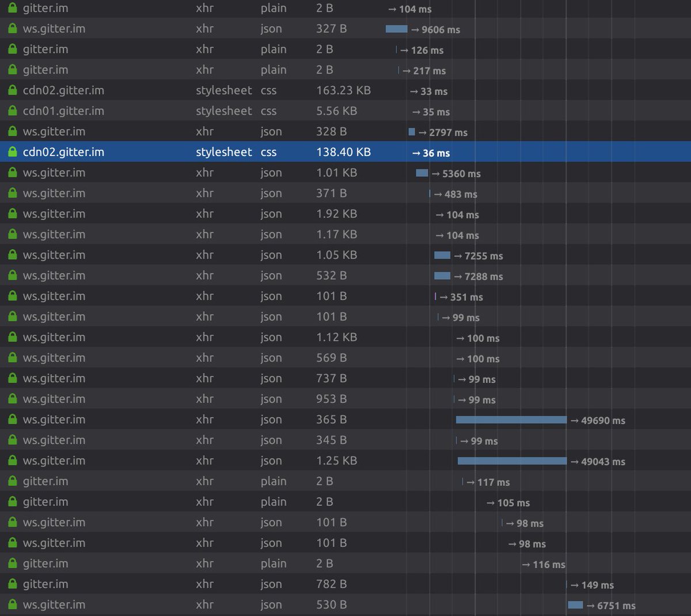Click the '→ 351 ms' timing label
Viewport: 691px width, 616px height.
(461, 297)
